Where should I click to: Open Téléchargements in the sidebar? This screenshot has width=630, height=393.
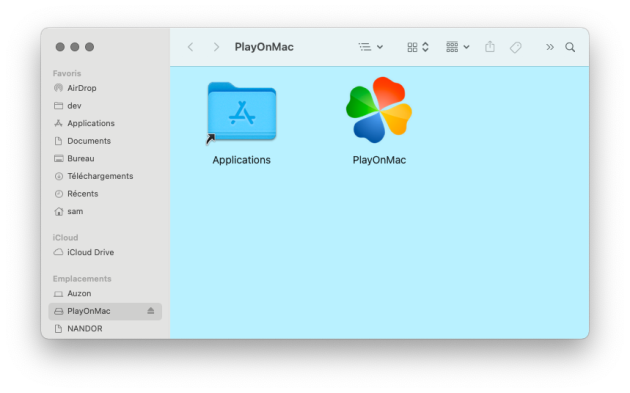105,176
